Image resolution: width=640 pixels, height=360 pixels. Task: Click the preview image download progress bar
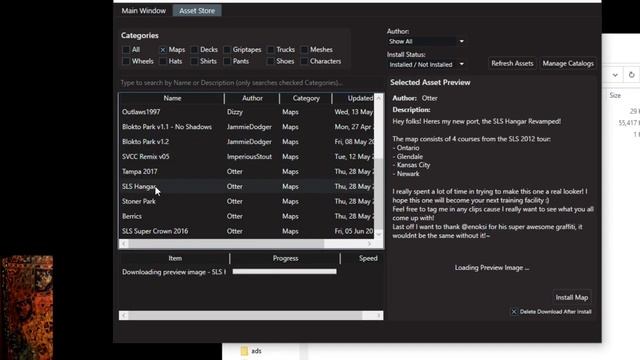[x=284, y=271]
